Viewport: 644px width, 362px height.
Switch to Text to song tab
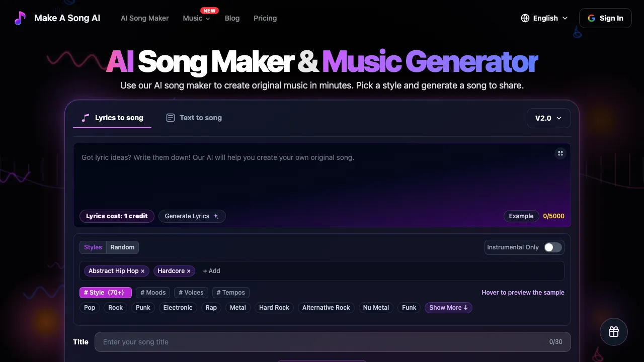click(194, 118)
